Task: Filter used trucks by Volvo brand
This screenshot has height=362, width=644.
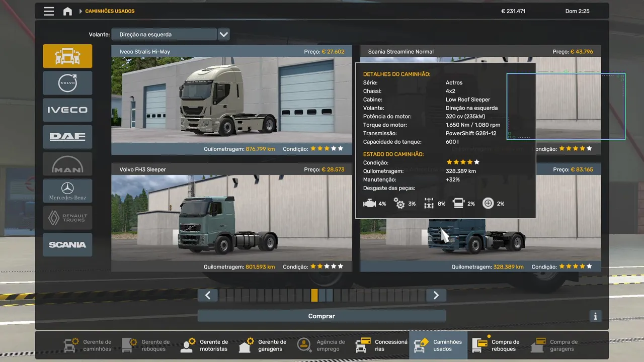Action: 67,83
